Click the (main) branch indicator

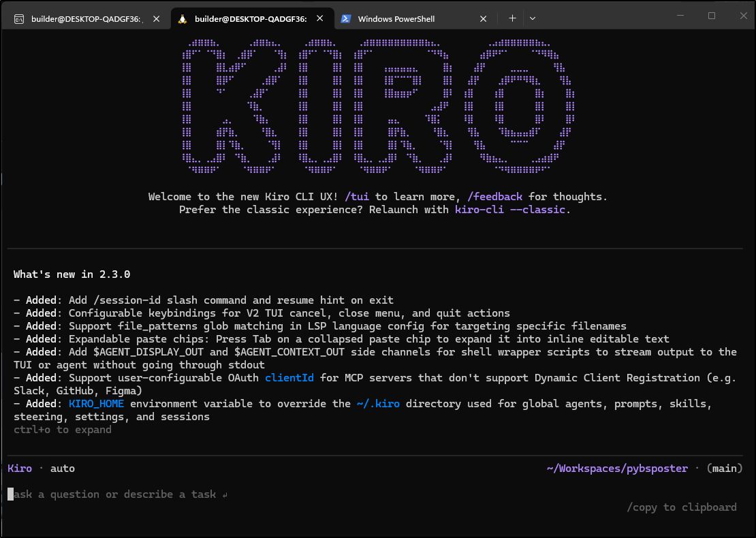click(725, 468)
